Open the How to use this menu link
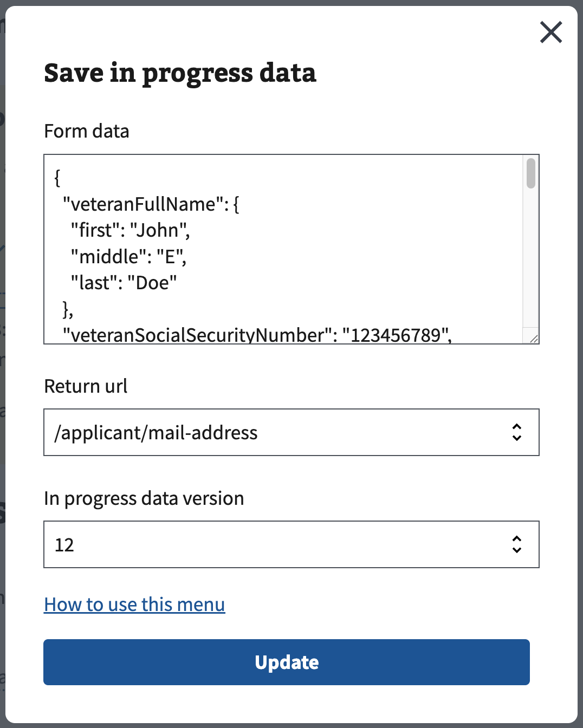583x728 pixels. click(134, 604)
